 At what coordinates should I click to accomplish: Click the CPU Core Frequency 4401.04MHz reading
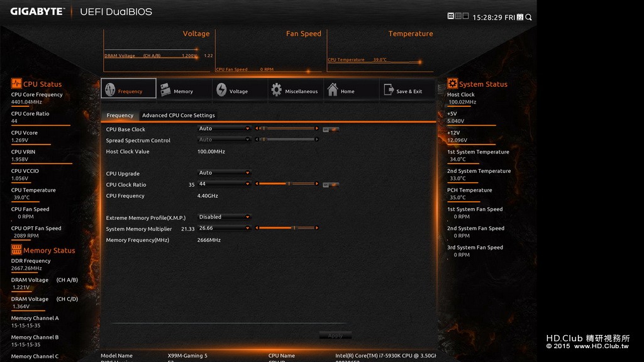coord(26,102)
